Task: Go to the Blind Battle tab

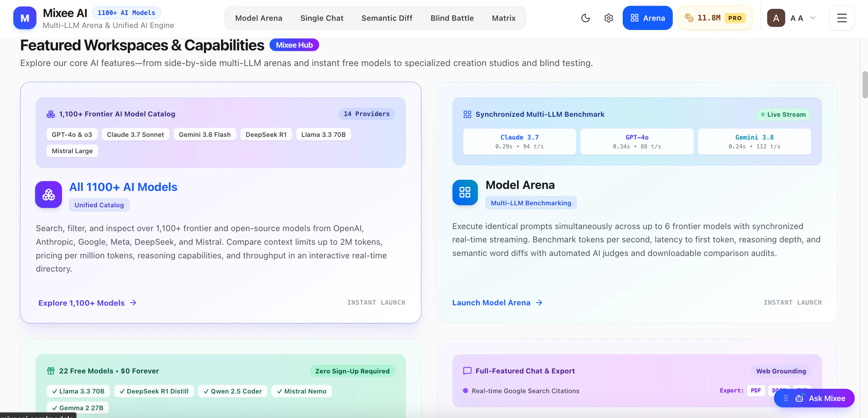Action: (452, 18)
